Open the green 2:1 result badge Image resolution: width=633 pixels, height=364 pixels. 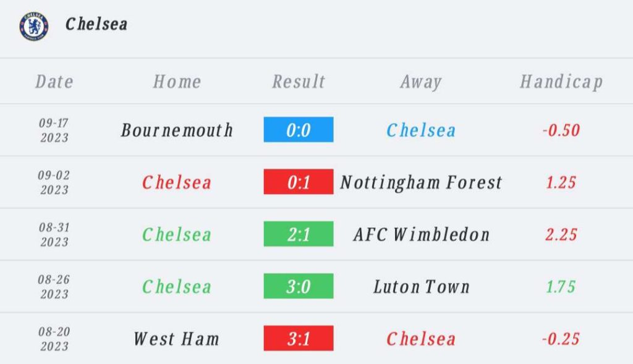(x=299, y=234)
